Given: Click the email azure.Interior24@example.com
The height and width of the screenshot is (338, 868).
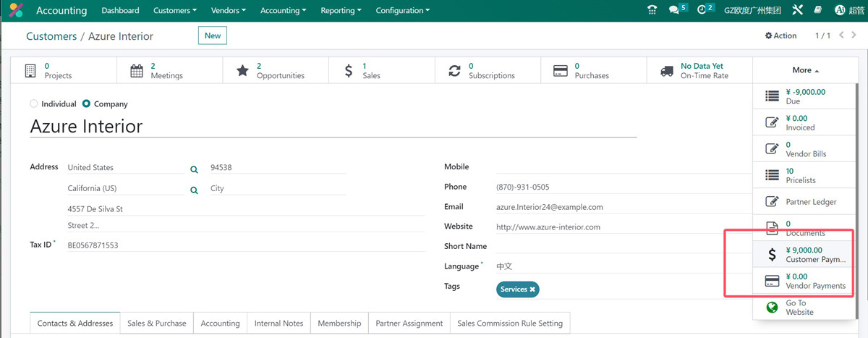Looking at the screenshot, I should [x=550, y=207].
